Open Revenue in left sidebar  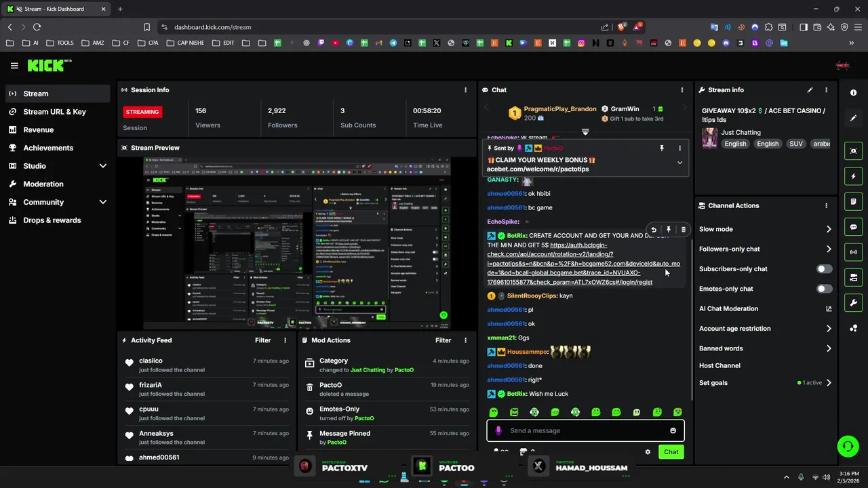58,129
